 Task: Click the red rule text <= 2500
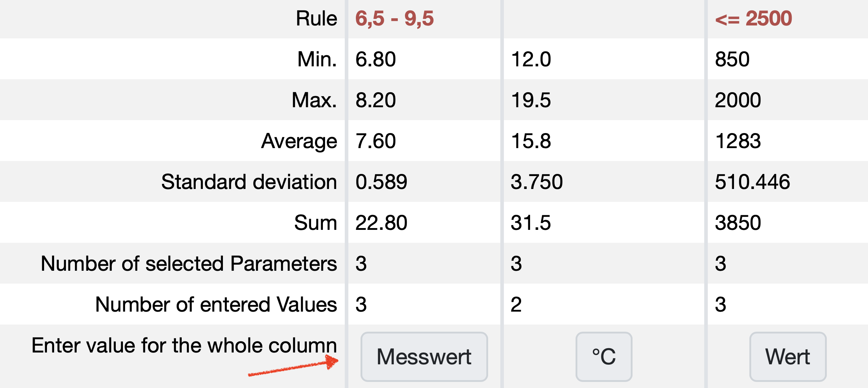753,19
